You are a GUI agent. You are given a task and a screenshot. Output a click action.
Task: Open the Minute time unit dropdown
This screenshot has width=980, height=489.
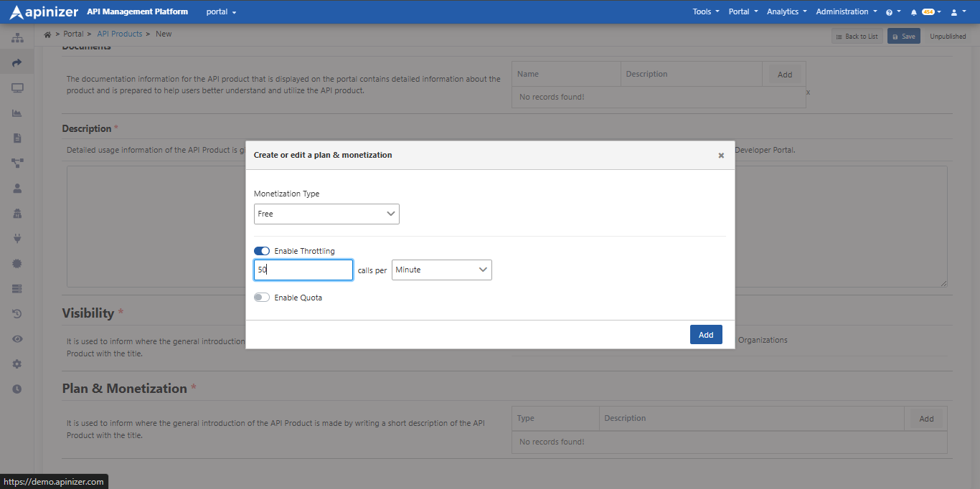coord(442,270)
